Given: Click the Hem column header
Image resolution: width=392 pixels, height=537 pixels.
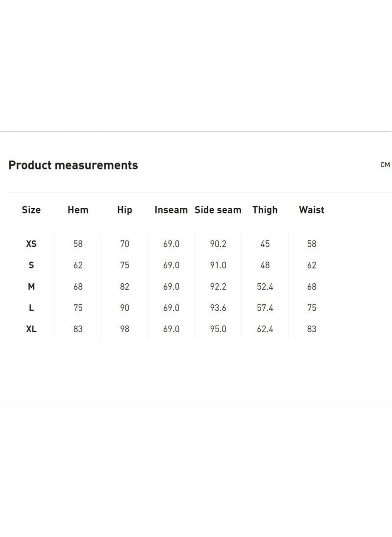Looking at the screenshot, I should pyautogui.click(x=78, y=210).
